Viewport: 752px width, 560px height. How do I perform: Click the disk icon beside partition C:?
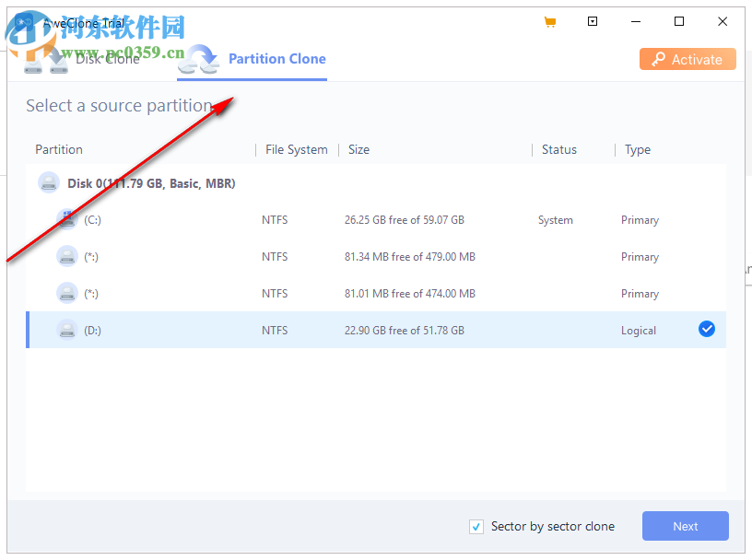[x=66, y=219]
